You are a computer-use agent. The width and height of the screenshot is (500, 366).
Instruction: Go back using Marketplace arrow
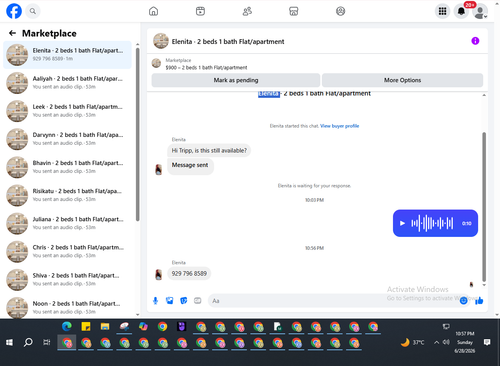coord(12,33)
